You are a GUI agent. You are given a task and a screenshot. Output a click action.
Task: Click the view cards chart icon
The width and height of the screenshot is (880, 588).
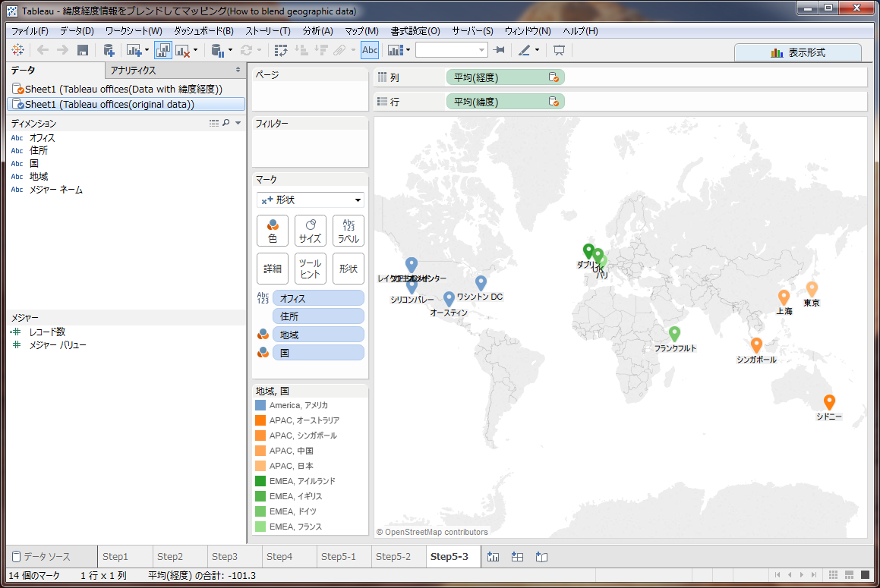(396, 51)
